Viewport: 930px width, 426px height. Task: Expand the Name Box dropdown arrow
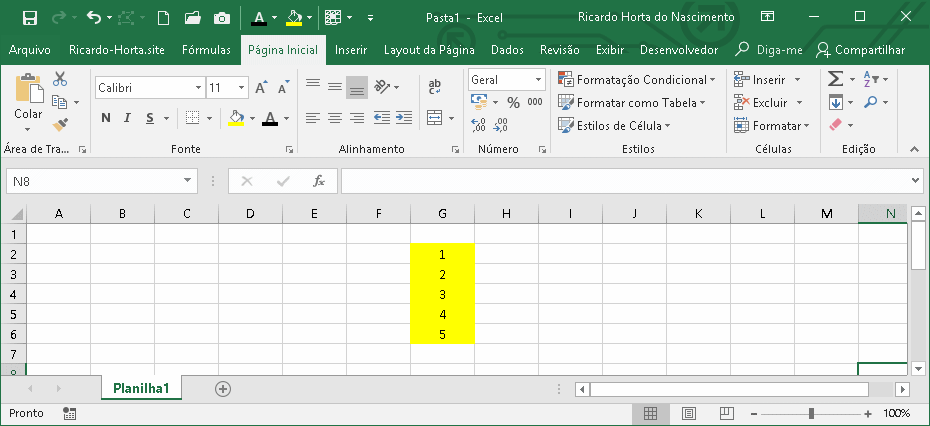(187, 180)
